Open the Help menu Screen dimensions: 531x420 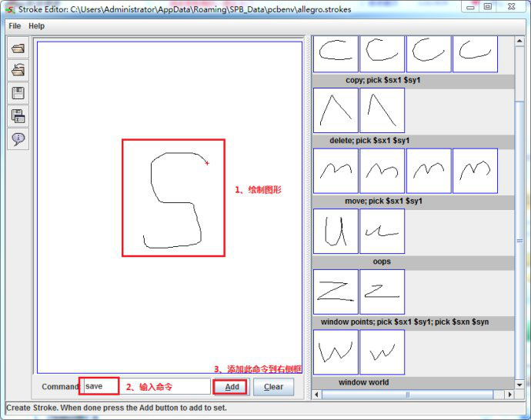[x=37, y=26]
